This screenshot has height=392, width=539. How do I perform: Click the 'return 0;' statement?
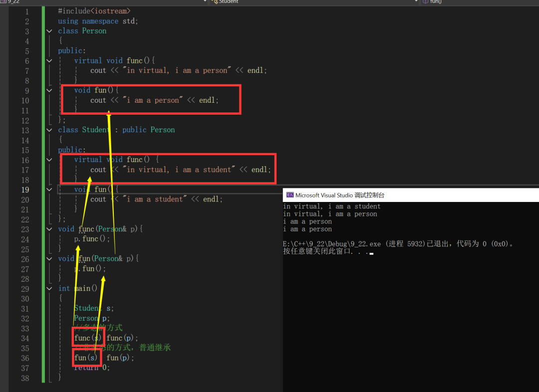(92, 368)
